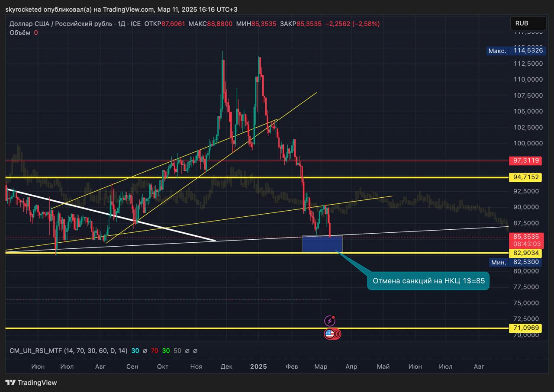Click the Дек label on time axis

pos(226,366)
